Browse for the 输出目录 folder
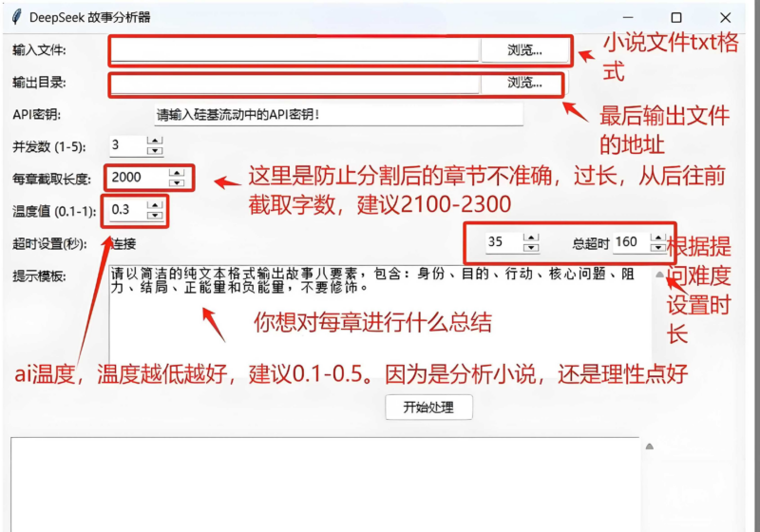 pos(524,83)
